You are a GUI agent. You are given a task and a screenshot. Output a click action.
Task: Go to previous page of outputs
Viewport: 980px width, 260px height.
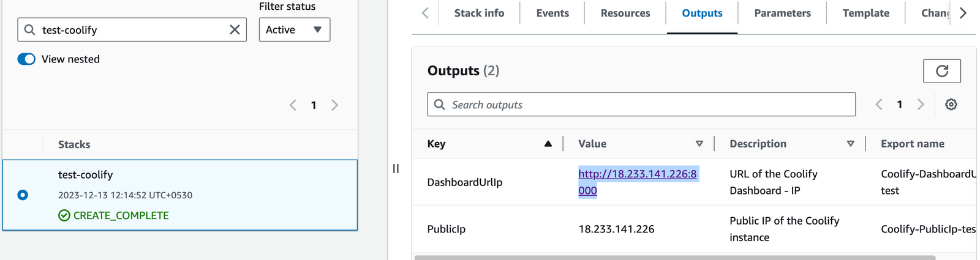click(879, 105)
